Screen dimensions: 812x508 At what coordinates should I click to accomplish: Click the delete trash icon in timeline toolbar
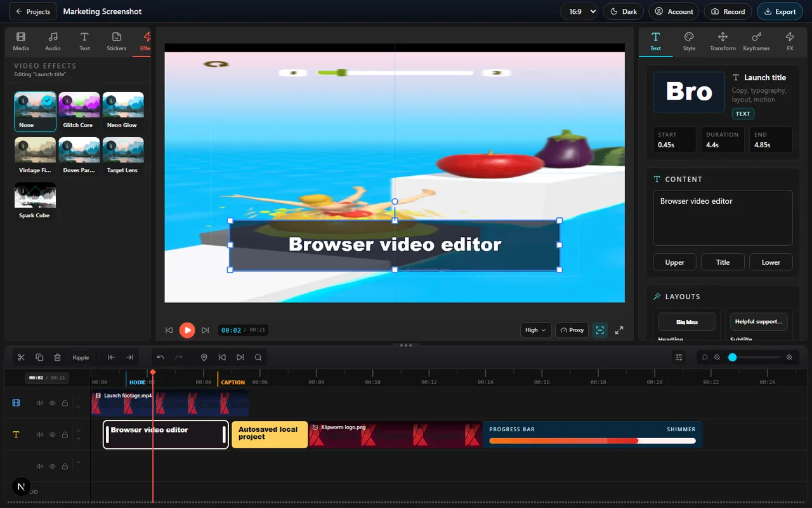point(58,358)
